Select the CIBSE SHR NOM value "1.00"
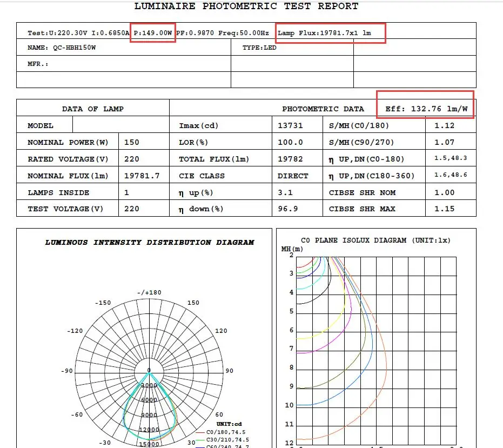The height and width of the screenshot is (448, 503). click(444, 192)
